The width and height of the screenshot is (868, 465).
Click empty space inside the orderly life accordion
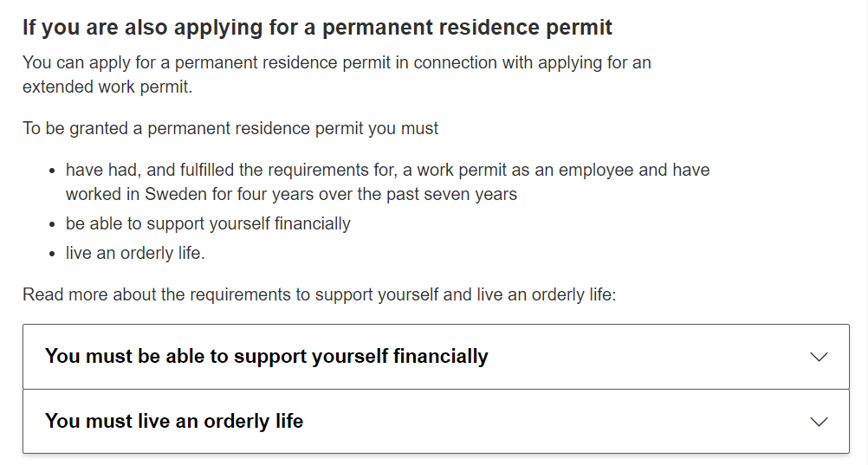[x=554, y=422]
